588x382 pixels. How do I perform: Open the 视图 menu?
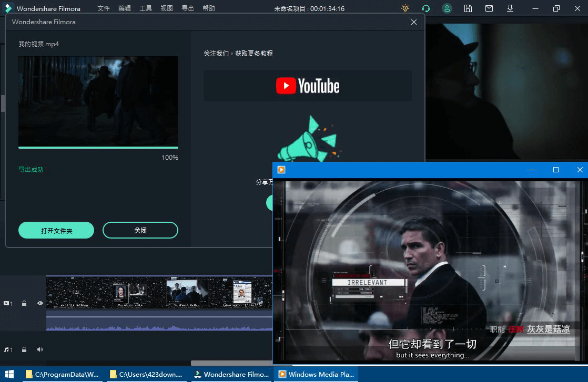pos(167,8)
